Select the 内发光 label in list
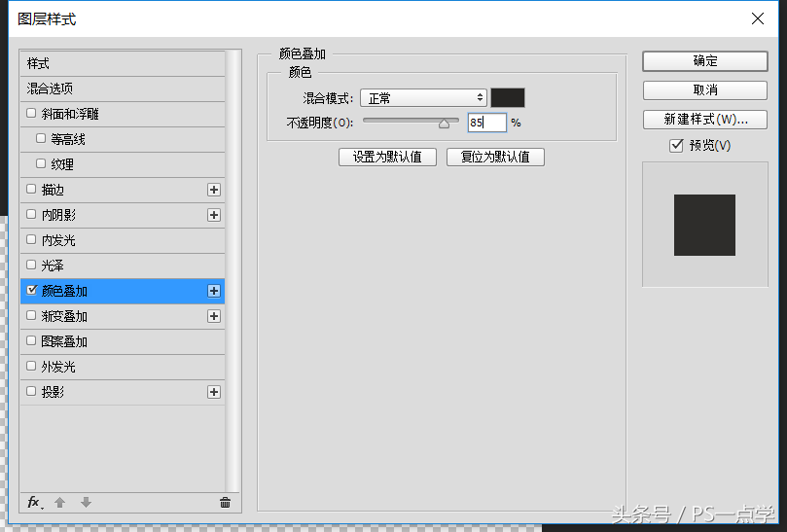 [58, 240]
